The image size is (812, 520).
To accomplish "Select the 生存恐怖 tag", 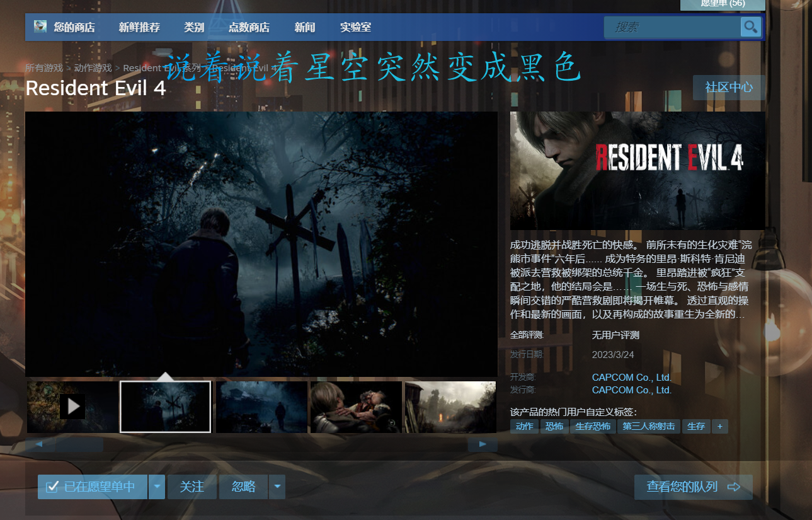I will [x=593, y=427].
